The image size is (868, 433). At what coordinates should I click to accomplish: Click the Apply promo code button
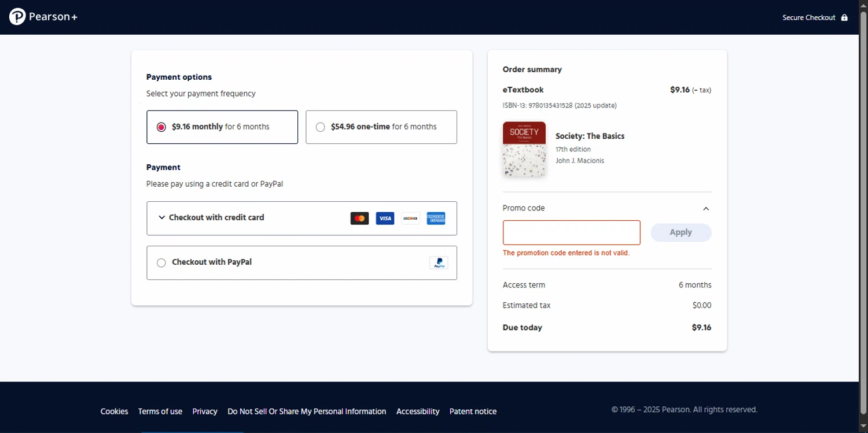681,232
